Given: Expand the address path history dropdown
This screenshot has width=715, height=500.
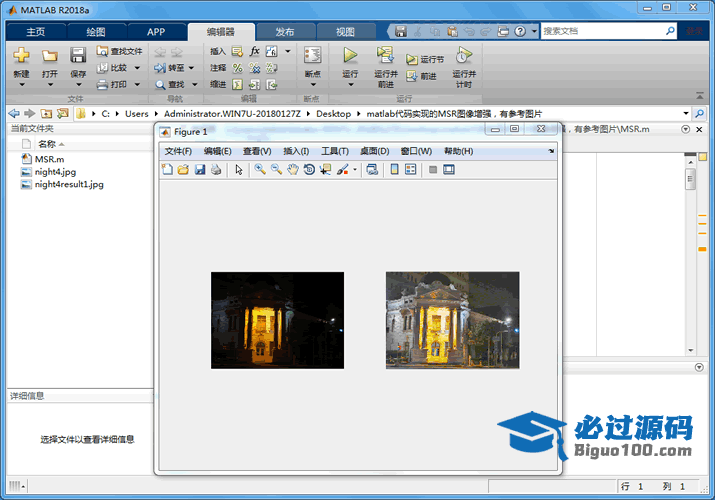Looking at the screenshot, I should point(686,114).
